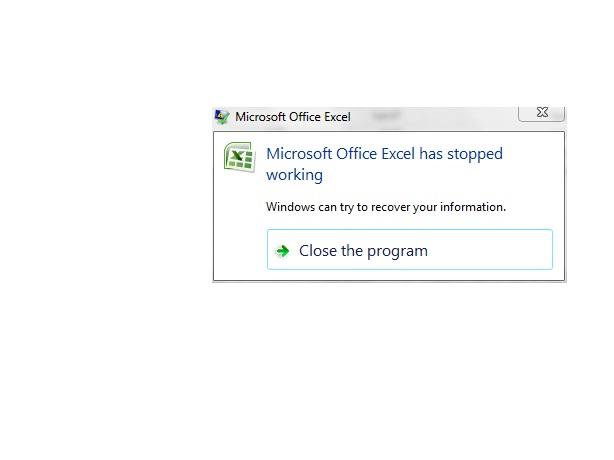Close the dialog with the X button
Image resolution: width=614 pixels, height=460 pixels.
(542, 114)
